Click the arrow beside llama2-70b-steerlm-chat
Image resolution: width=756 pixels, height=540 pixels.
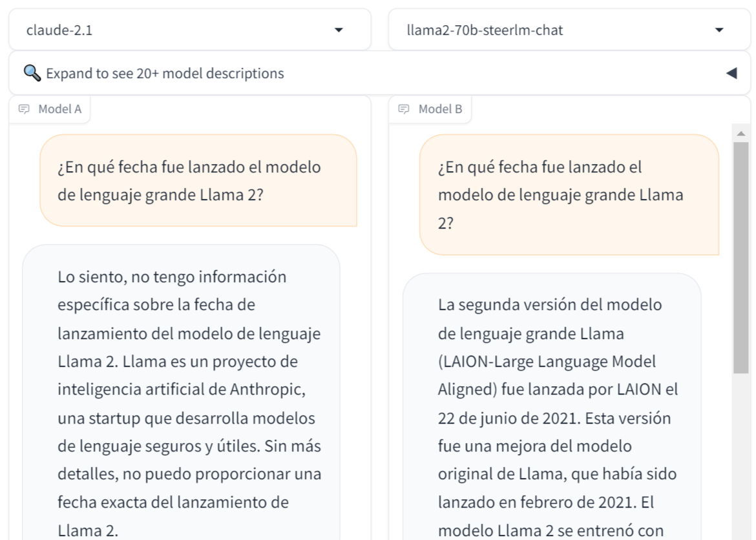(719, 30)
